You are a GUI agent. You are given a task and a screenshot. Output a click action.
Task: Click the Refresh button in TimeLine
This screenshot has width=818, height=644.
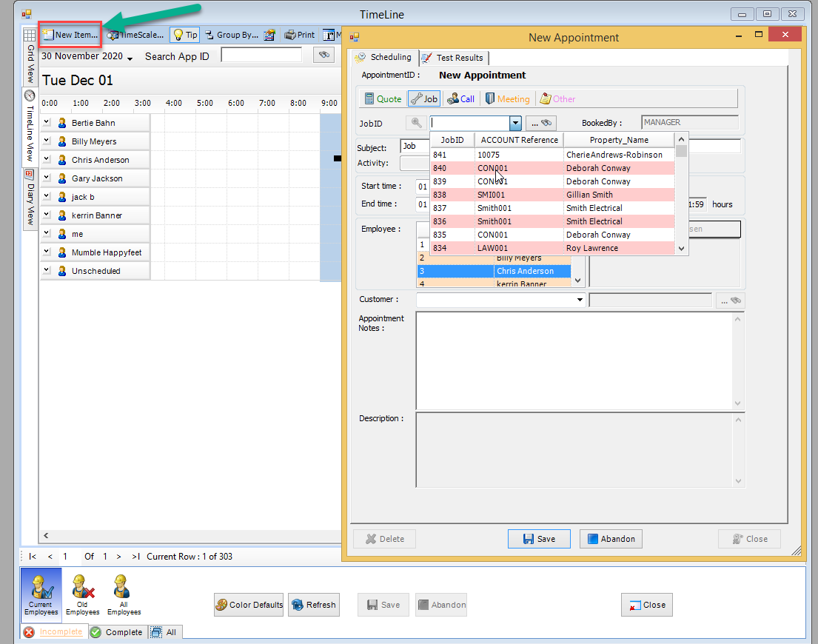click(314, 604)
